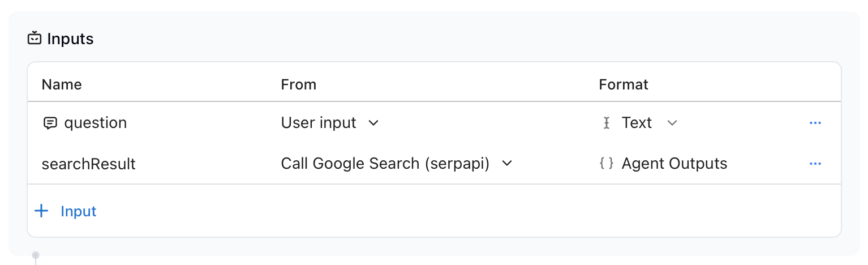
Task: Select the searchResult input name
Action: (x=89, y=164)
